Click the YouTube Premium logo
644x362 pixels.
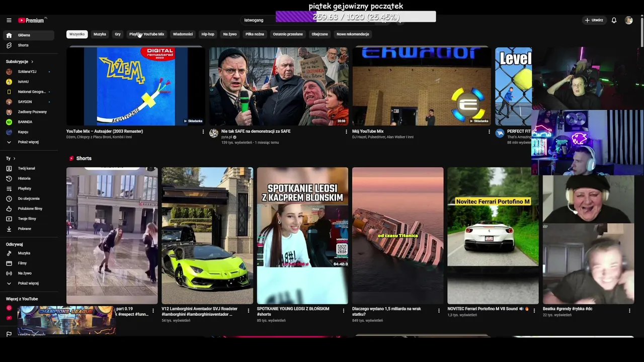pyautogui.click(x=31, y=20)
